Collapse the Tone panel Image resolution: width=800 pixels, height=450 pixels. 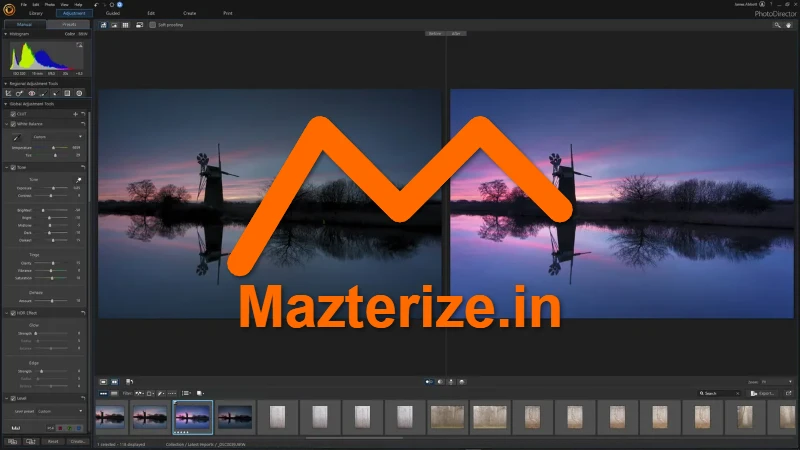7,167
